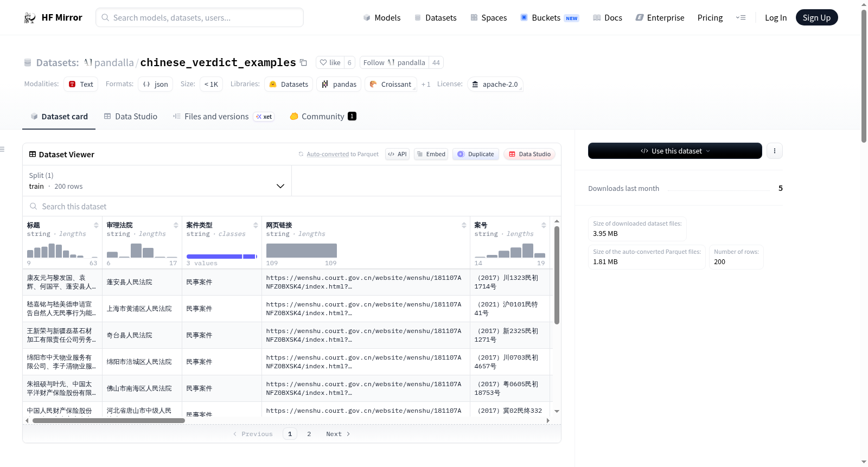Click the like count 6

pyautogui.click(x=349, y=62)
